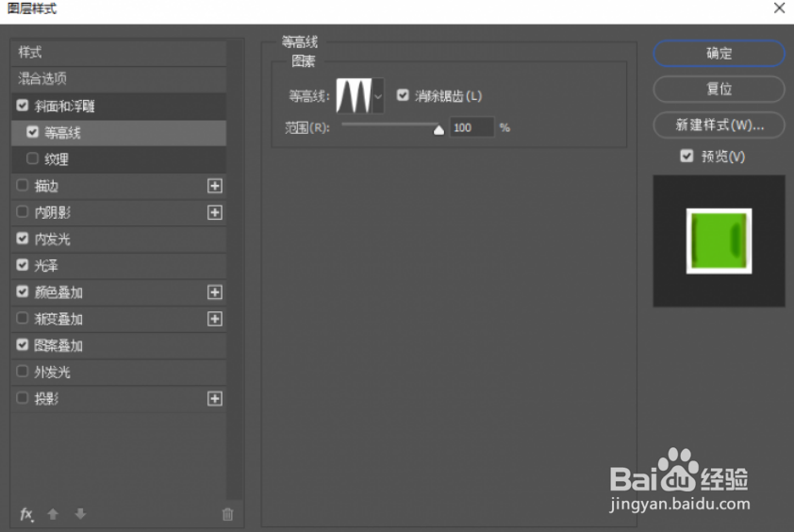Click the 等高线 contour curve thumbnail
This screenshot has width=794, height=532.
(x=355, y=96)
